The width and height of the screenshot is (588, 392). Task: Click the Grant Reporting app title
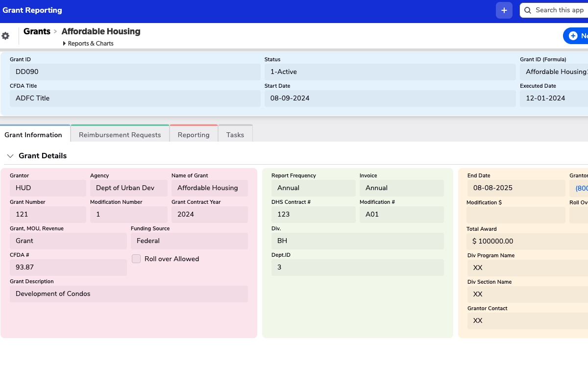pos(32,10)
